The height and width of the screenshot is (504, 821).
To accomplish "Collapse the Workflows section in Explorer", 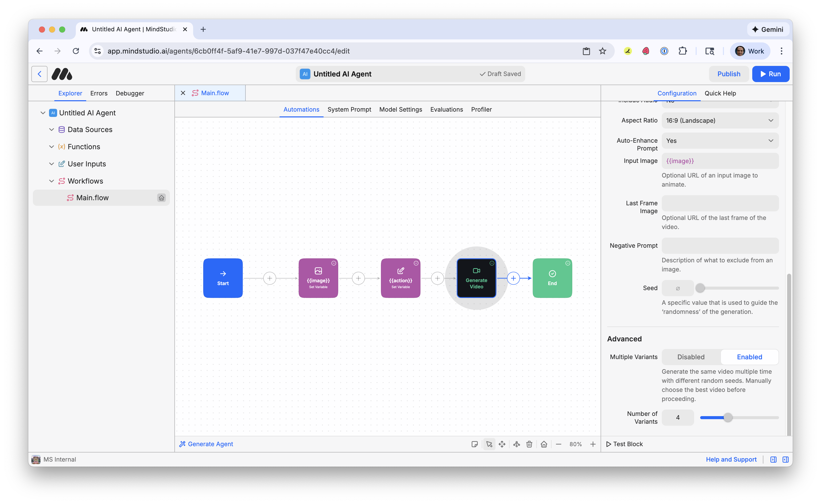I will point(52,181).
